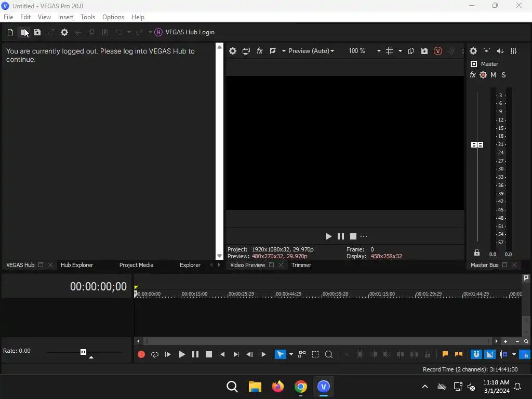Open more preview transport options ellipsis
532x399 pixels.
[364, 236]
